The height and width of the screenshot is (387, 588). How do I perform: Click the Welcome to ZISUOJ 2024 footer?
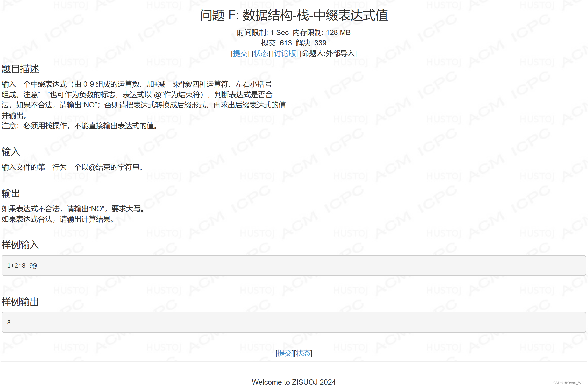point(294,382)
